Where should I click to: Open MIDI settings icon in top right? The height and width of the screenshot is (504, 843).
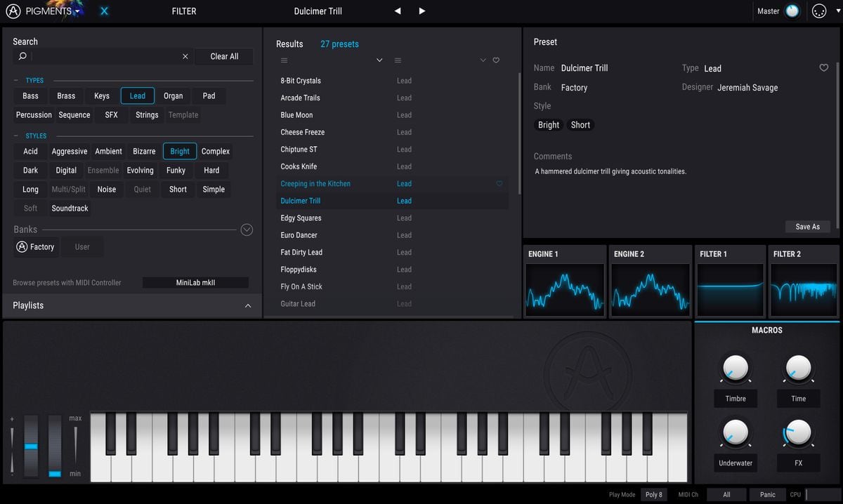(x=818, y=11)
